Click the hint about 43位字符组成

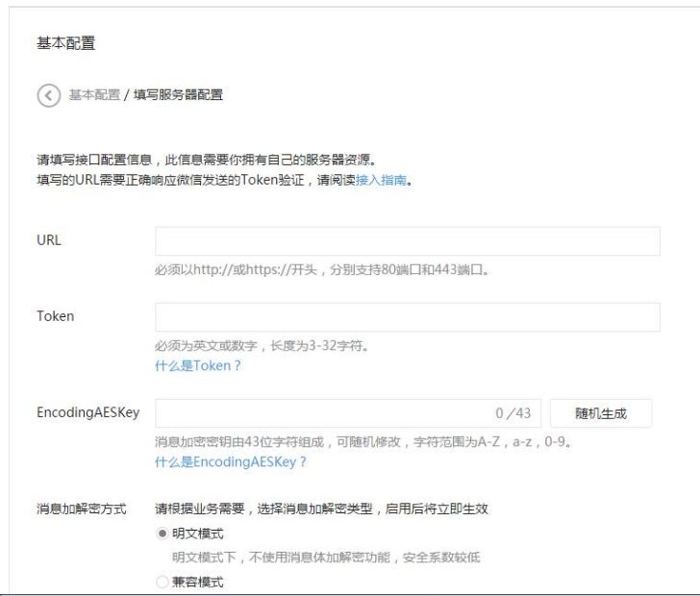tap(362, 442)
